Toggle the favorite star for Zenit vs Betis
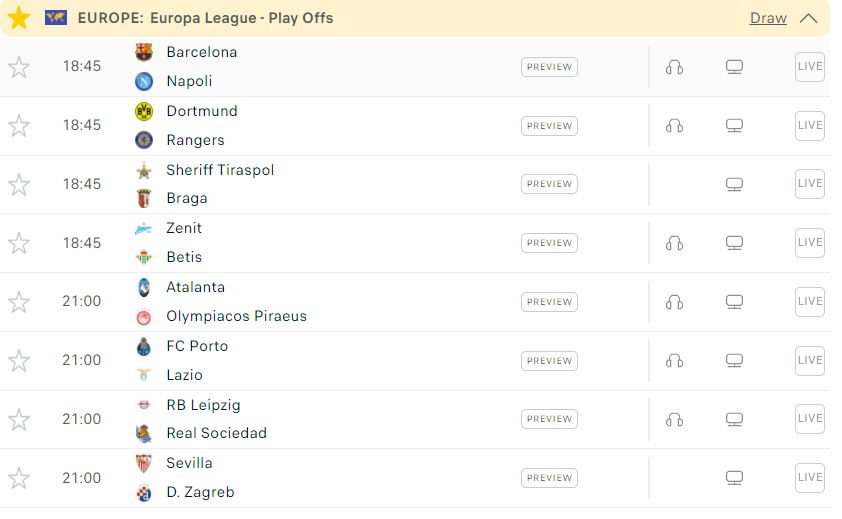The height and width of the screenshot is (519, 842). (19, 243)
